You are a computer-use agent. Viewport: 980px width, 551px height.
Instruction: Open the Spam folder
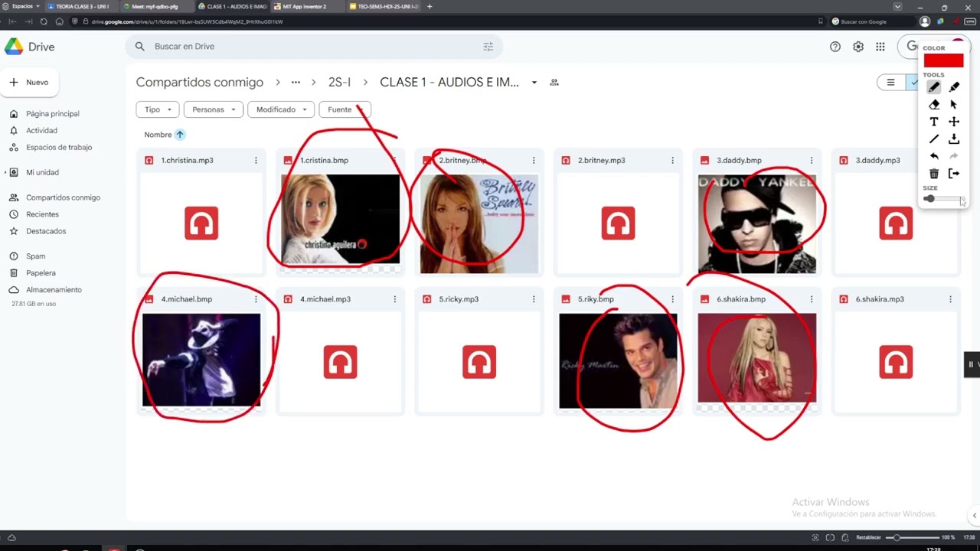coord(35,256)
